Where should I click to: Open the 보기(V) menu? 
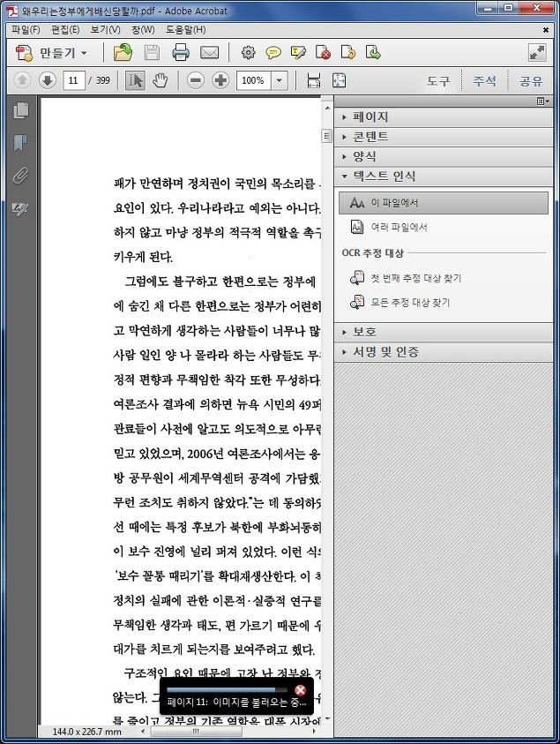coord(105,29)
